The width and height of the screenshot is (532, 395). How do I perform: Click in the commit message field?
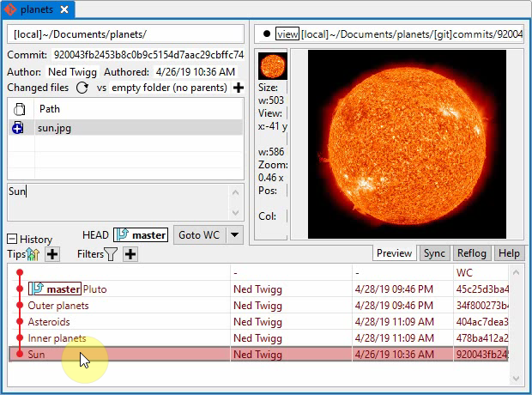(x=120, y=202)
